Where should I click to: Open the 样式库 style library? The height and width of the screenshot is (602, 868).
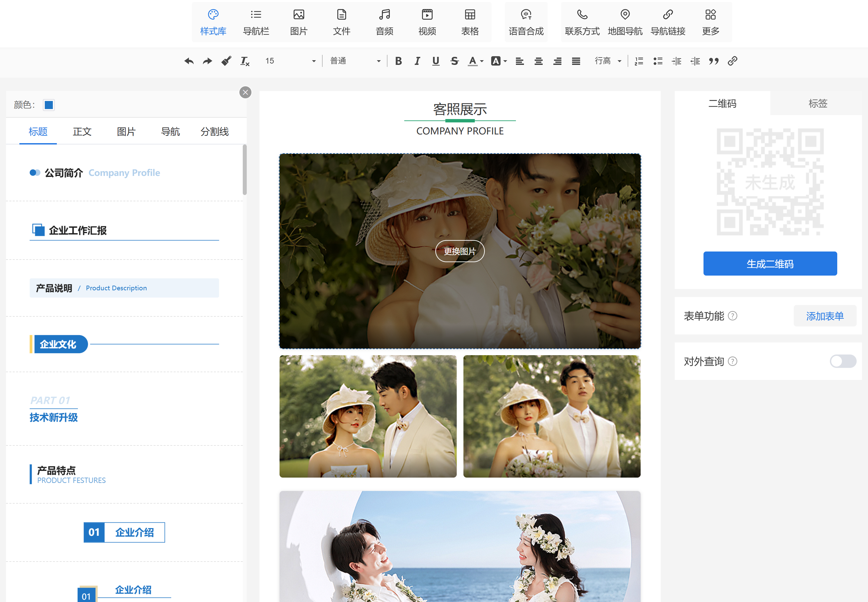(213, 22)
